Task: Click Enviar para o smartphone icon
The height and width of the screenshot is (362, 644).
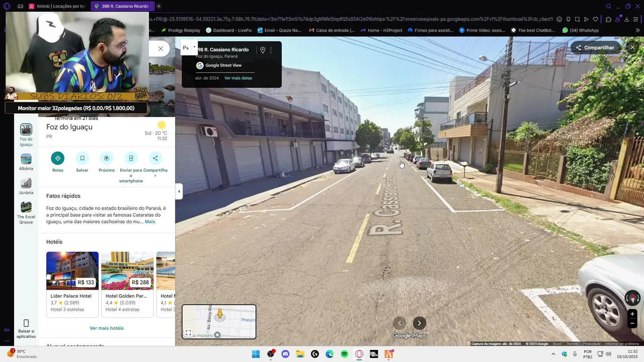Action: point(131,158)
